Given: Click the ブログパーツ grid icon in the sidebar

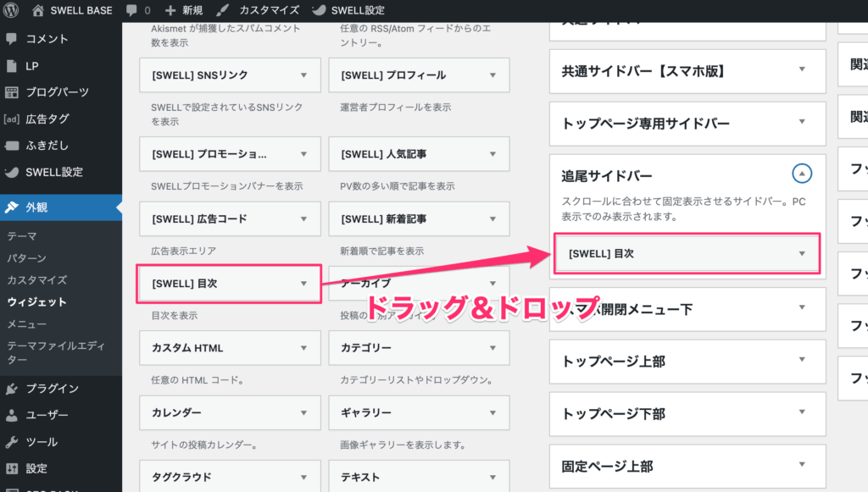Looking at the screenshot, I should click(x=11, y=92).
